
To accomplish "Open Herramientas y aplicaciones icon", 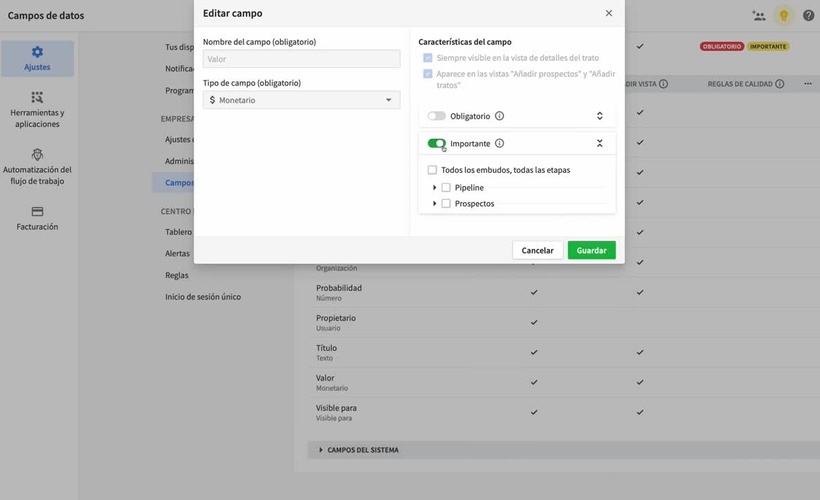I will 37,97.
